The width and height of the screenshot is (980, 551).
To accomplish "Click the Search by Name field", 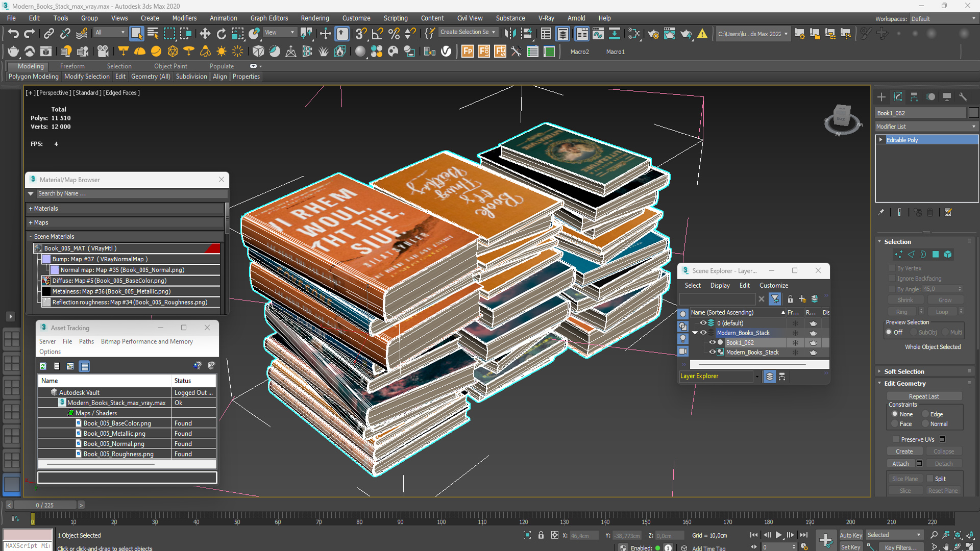I will (x=132, y=193).
